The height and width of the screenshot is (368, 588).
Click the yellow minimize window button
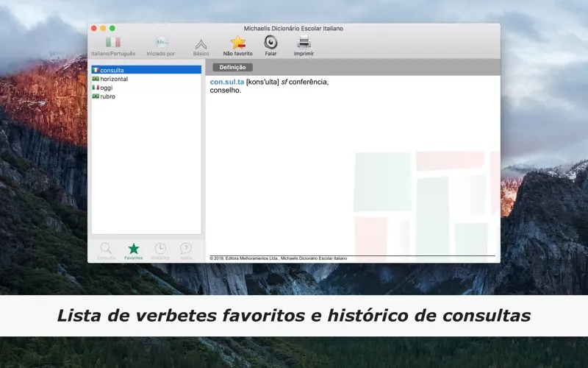click(103, 29)
